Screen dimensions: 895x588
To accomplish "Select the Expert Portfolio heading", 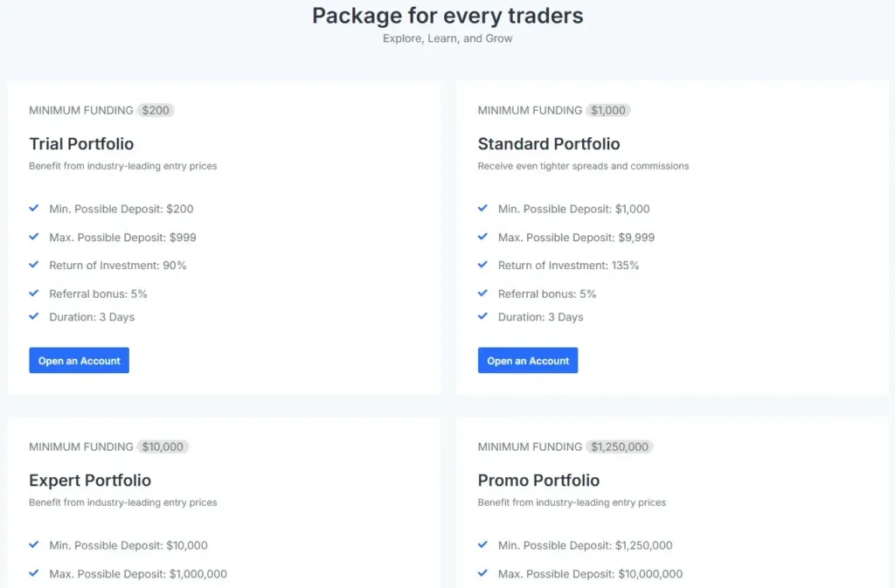I will tap(90, 480).
